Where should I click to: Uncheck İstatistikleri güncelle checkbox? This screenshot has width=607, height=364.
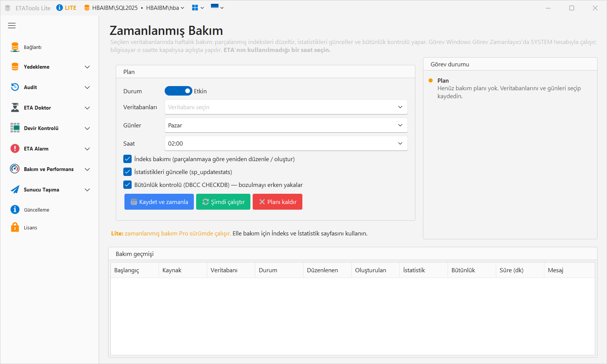[127, 172]
